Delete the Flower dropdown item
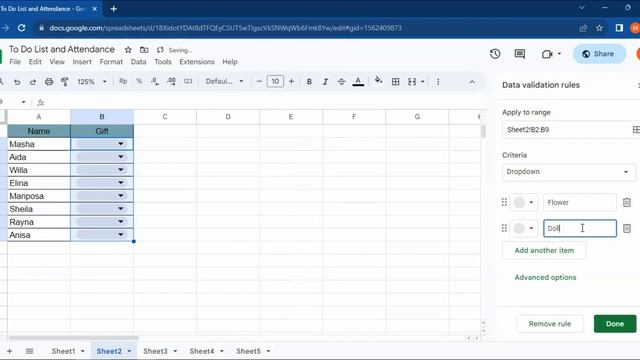Screen dimensions: 640x360 point(627,202)
